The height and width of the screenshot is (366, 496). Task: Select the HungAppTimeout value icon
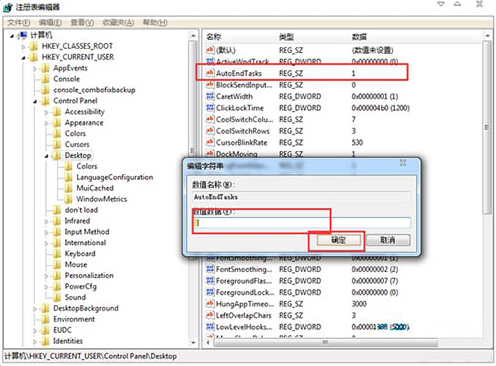(210, 304)
